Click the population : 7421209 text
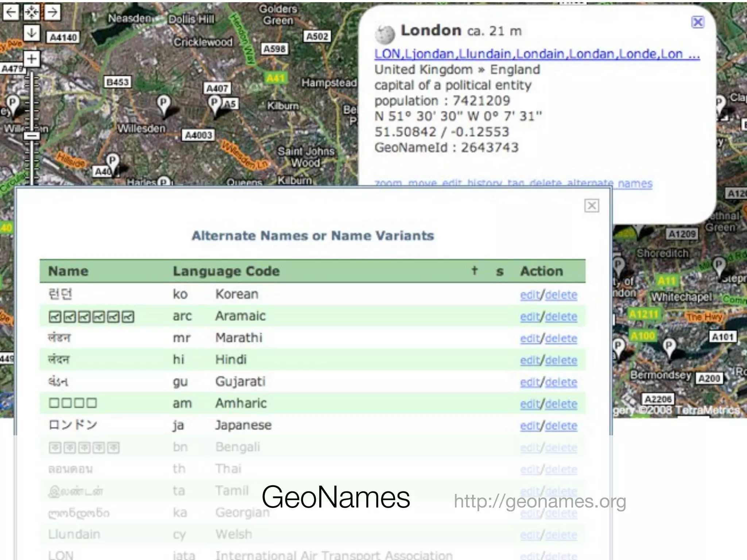The width and height of the screenshot is (747, 560). click(442, 101)
